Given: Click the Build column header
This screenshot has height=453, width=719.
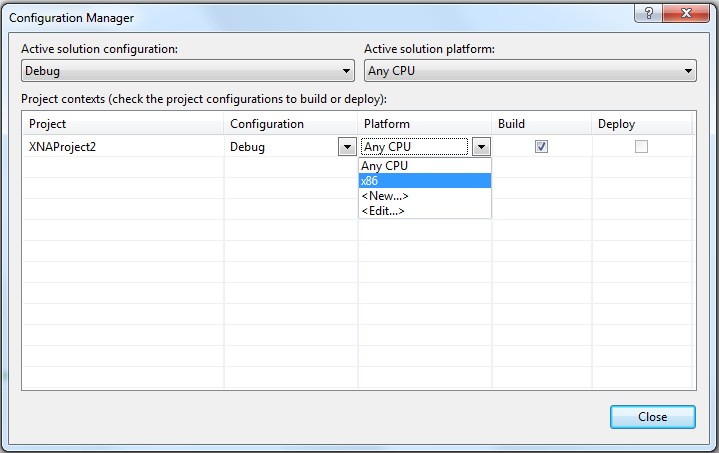Looking at the screenshot, I should pyautogui.click(x=541, y=124).
